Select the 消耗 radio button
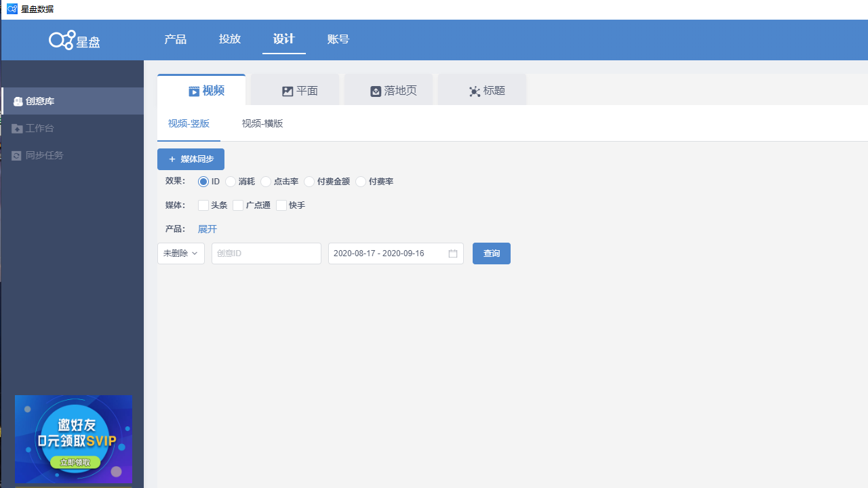 point(230,182)
